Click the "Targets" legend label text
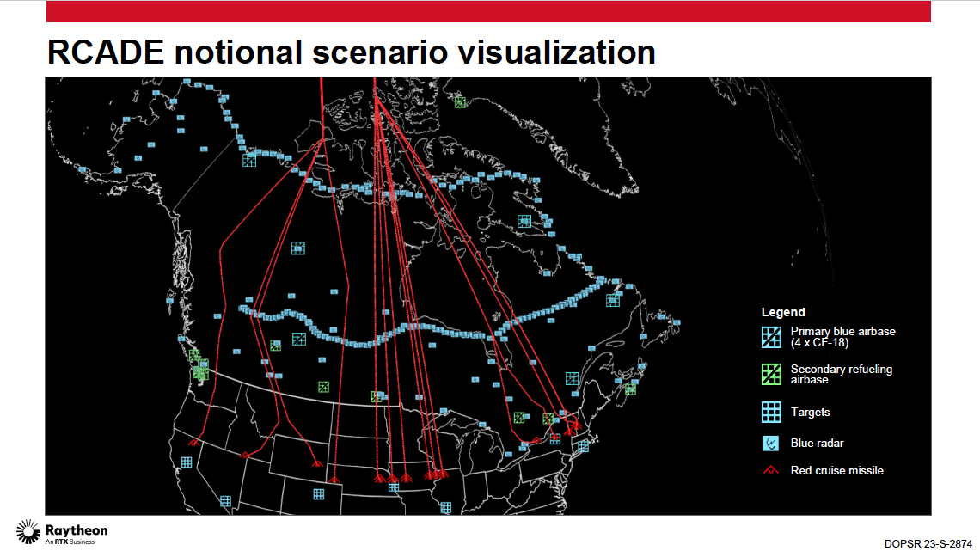This screenshot has width=980, height=557. pyautogui.click(x=810, y=413)
